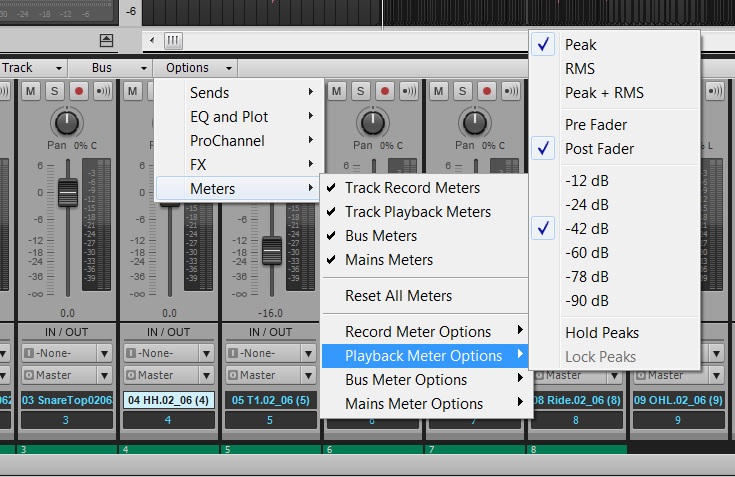This screenshot has height=477, width=735.
Task: Choose Post Fader metering
Action: coord(615,149)
